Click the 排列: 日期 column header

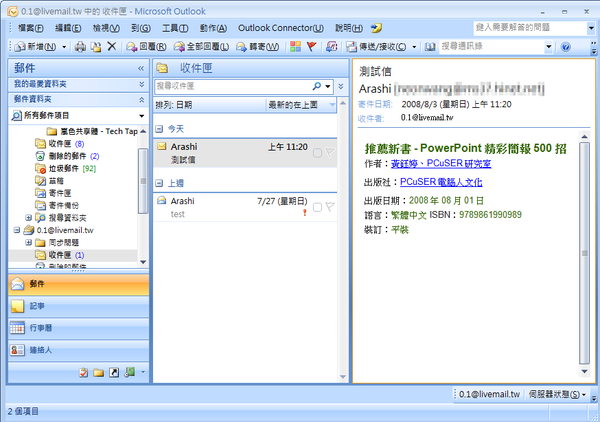point(210,105)
